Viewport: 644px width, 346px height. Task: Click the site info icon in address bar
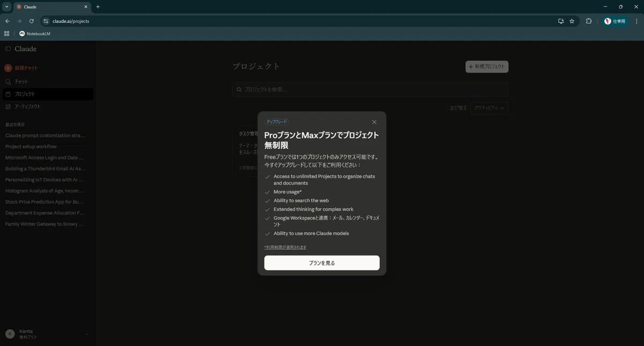(x=46, y=21)
